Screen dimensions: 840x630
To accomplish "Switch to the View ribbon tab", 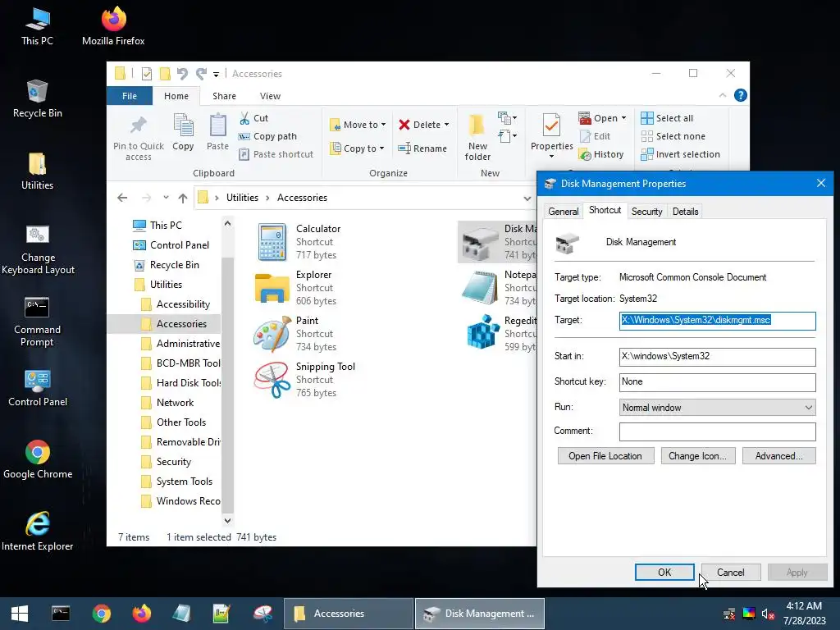I will (x=270, y=96).
